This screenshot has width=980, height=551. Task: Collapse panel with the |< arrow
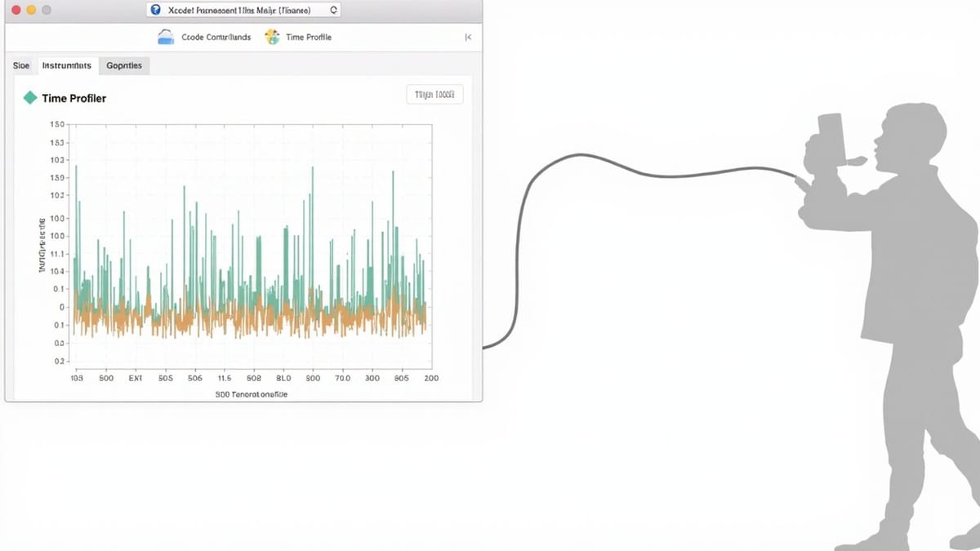coord(468,37)
